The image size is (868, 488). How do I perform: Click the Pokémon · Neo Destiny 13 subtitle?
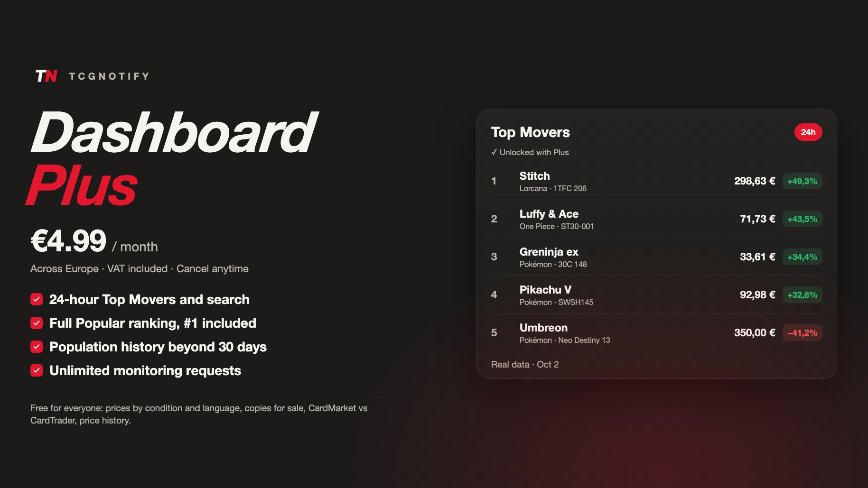coord(565,340)
